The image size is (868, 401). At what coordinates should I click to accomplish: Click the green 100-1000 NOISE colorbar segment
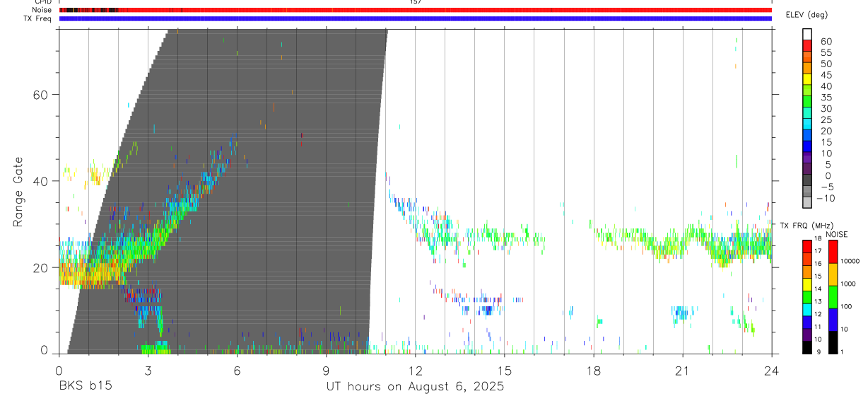pos(833,296)
